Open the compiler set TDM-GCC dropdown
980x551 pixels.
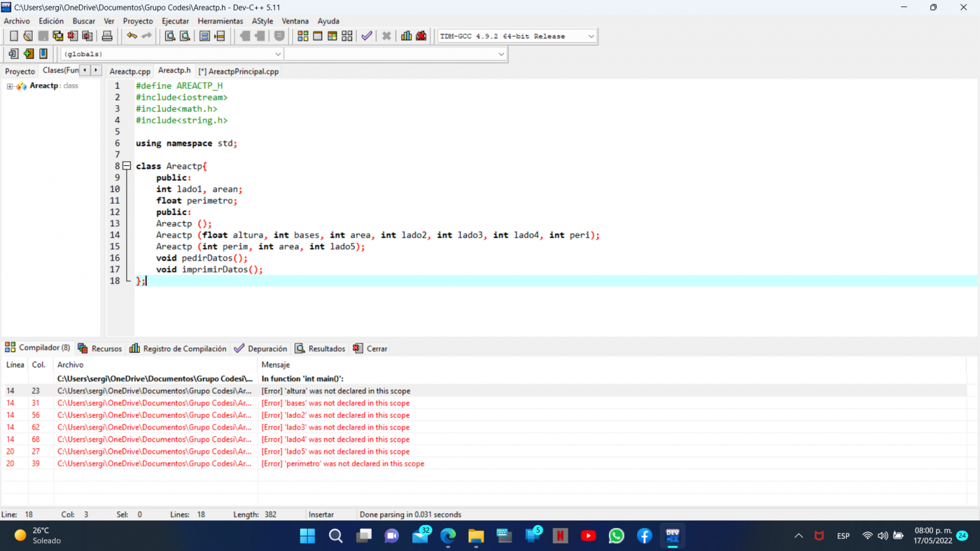tap(516, 36)
